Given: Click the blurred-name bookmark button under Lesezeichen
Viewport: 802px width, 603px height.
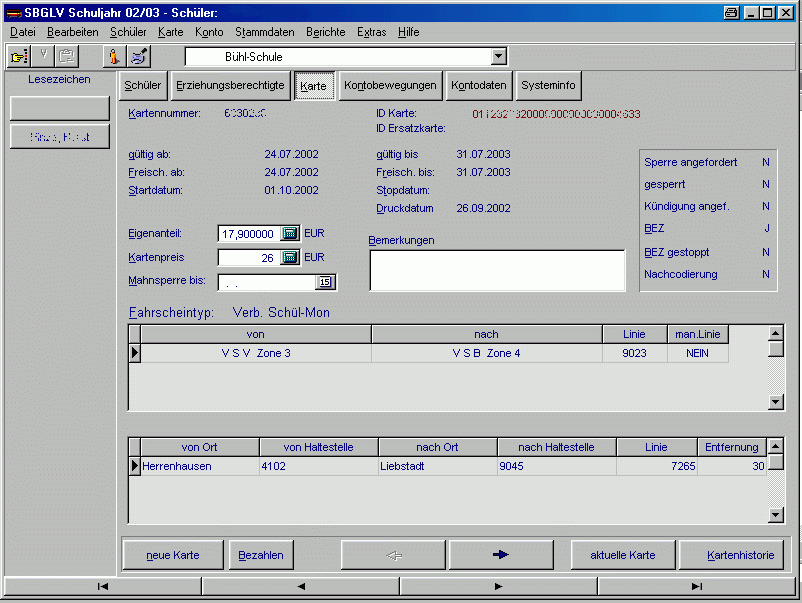Looking at the screenshot, I should [59, 137].
